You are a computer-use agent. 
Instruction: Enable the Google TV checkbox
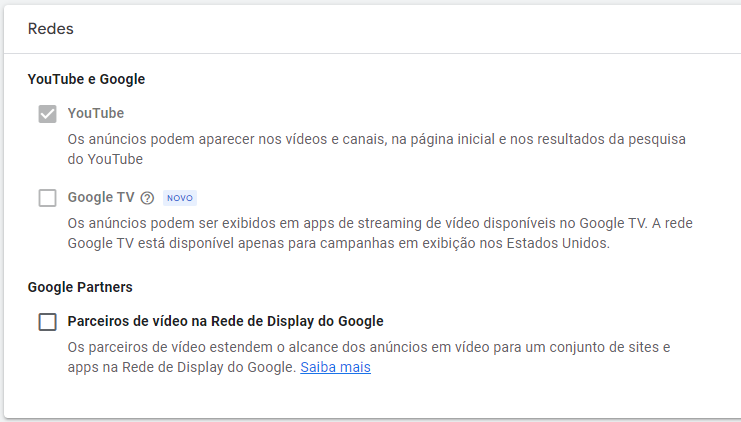click(x=47, y=198)
